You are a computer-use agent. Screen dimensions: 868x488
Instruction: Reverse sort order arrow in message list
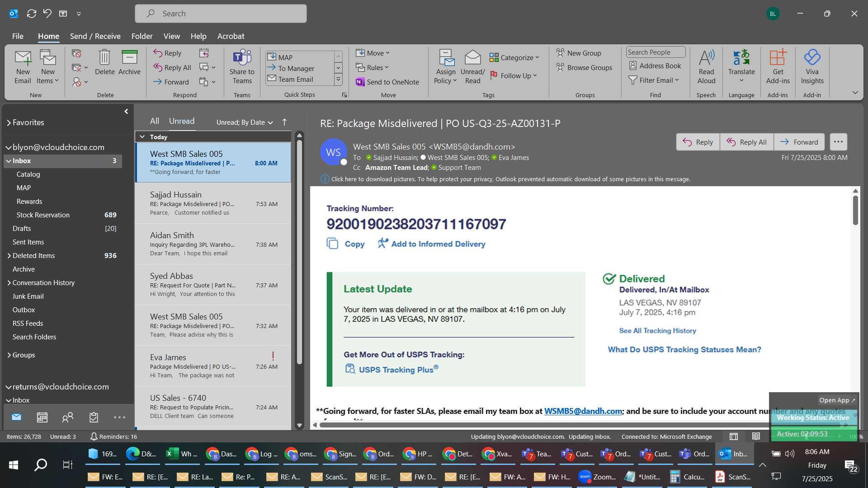coord(284,122)
